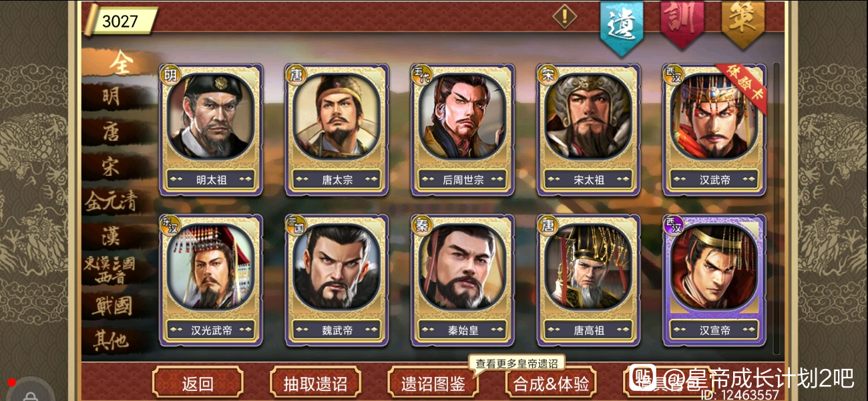Select 汉武帝 card with 体验卡 ribbon
868x401 pixels.
click(714, 130)
